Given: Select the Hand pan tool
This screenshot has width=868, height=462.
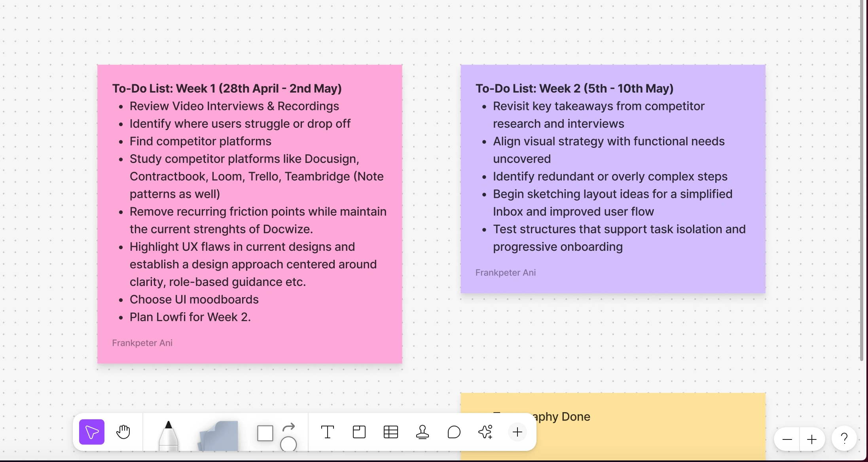Looking at the screenshot, I should (123, 432).
